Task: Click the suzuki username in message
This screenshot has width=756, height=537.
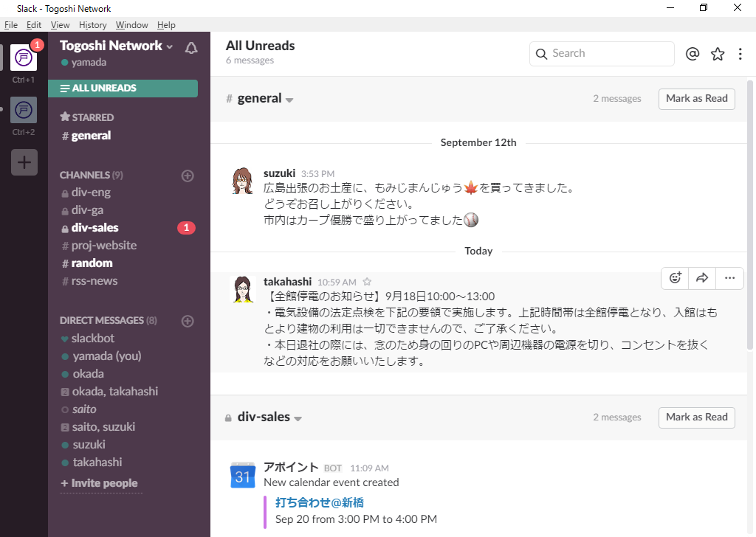Action: point(279,173)
